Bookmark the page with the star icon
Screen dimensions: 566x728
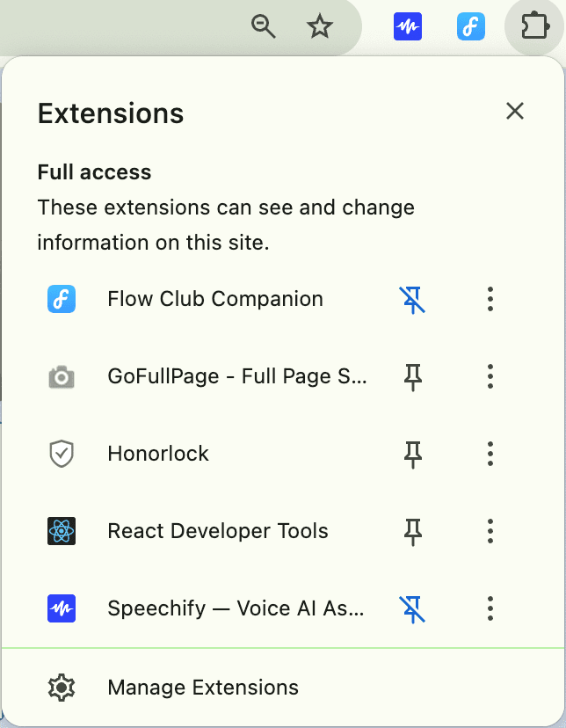tap(320, 26)
